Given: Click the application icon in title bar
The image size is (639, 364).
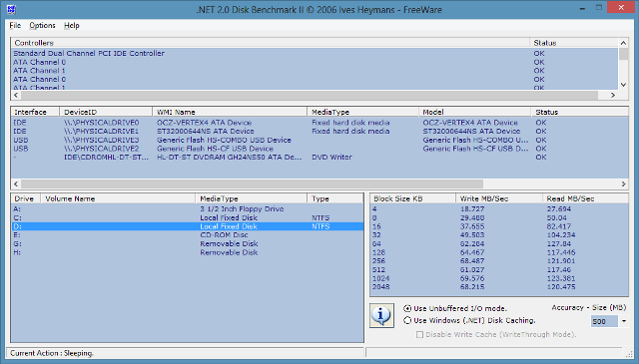Looking at the screenshot, I should [11, 9].
